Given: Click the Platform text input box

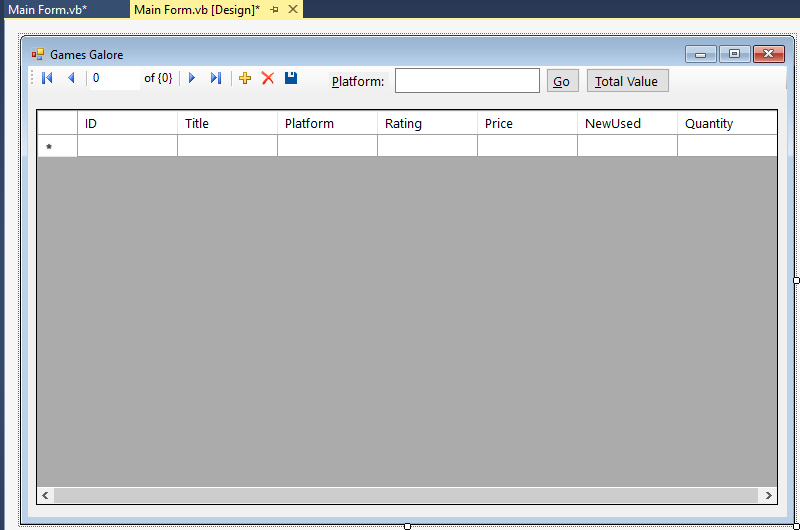Looking at the screenshot, I should pos(467,81).
